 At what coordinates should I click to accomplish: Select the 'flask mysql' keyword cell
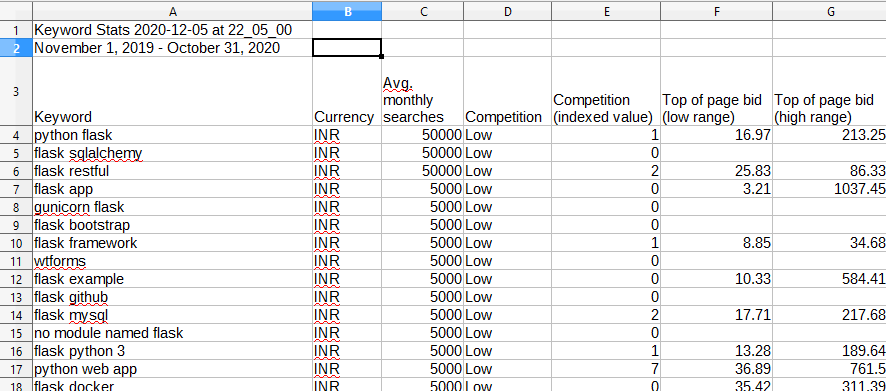172,315
